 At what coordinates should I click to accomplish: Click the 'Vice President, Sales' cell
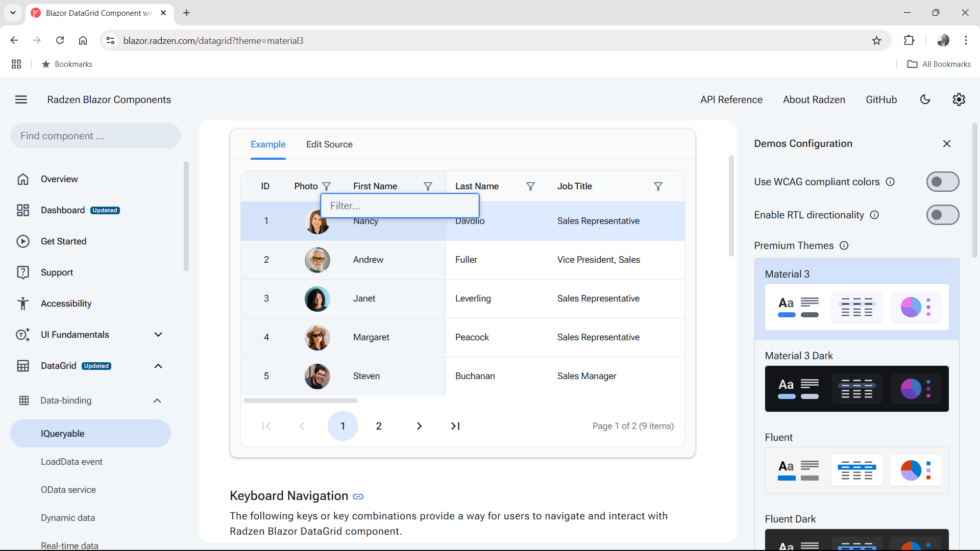pos(598,260)
